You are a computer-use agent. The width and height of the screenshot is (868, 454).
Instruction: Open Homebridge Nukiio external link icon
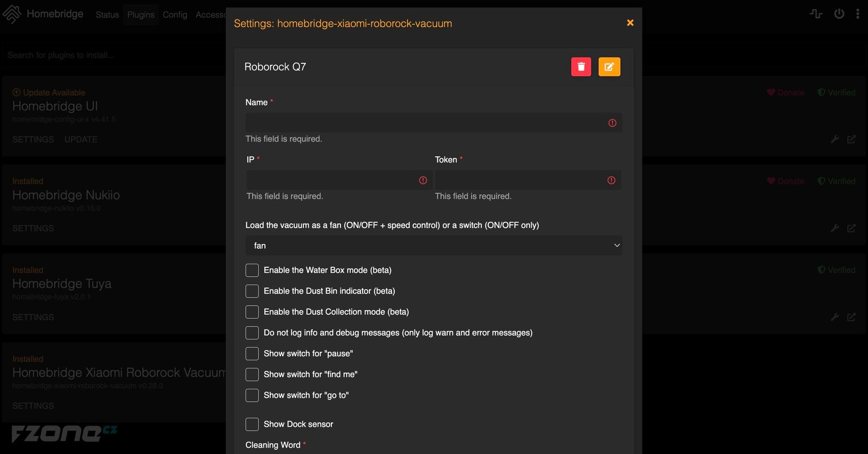pos(851,228)
